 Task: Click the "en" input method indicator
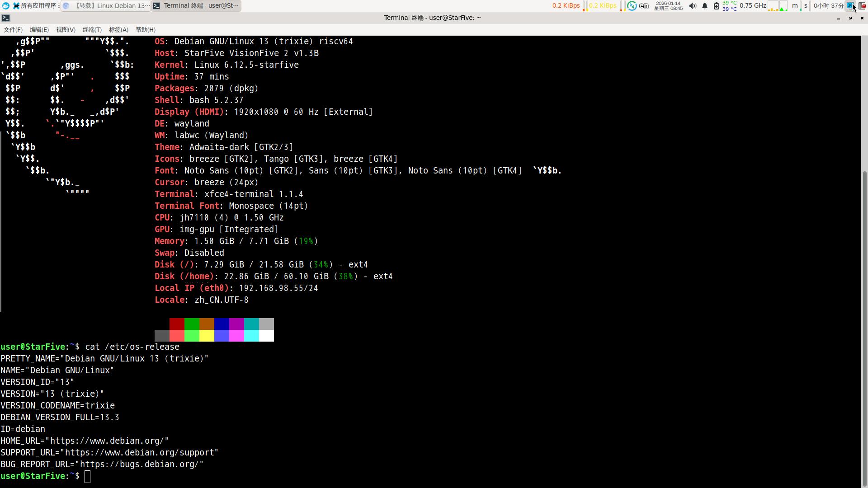point(644,6)
